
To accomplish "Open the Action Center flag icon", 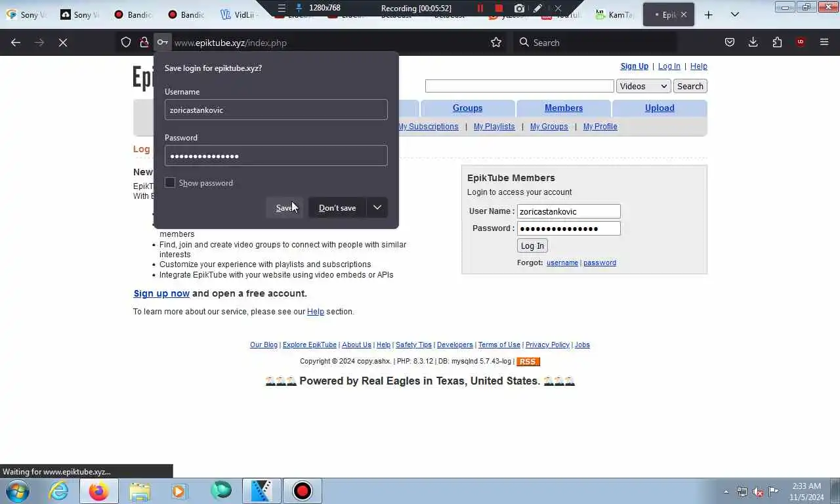I will (x=774, y=492).
